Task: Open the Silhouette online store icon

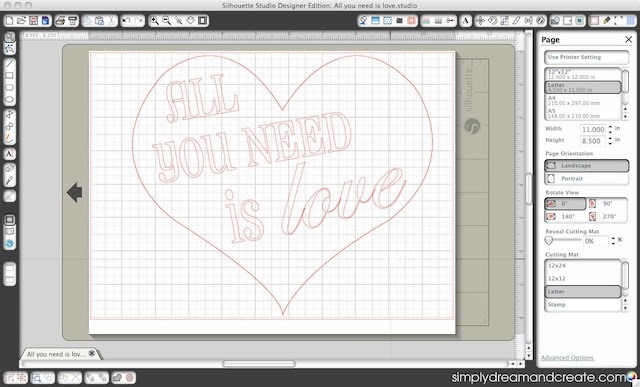Action: click(x=9, y=244)
